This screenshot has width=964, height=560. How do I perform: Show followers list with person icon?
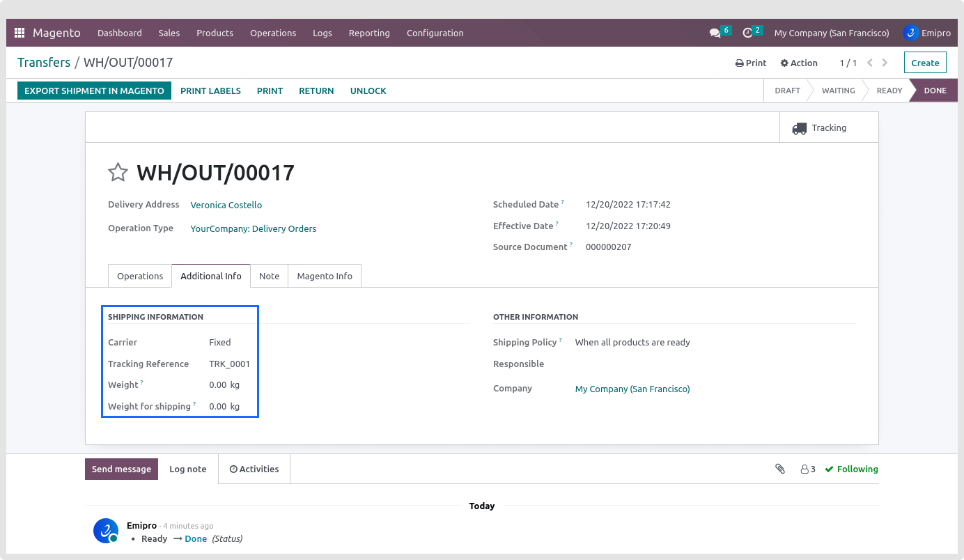pos(808,469)
